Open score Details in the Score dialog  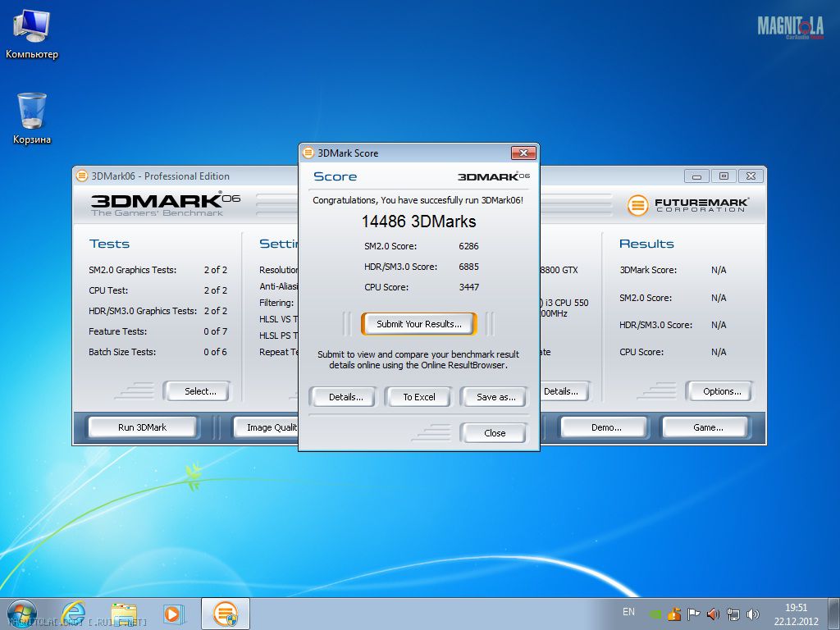tap(345, 397)
